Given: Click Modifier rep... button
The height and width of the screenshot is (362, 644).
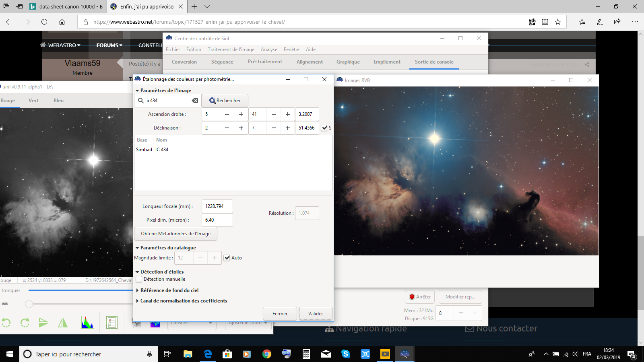Looking at the screenshot, I should click(x=460, y=297).
